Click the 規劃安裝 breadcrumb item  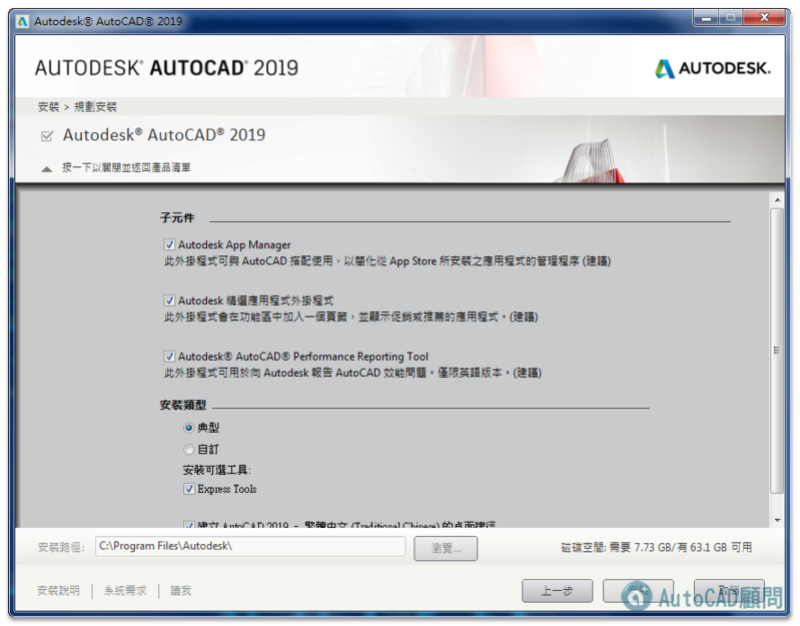click(95, 107)
